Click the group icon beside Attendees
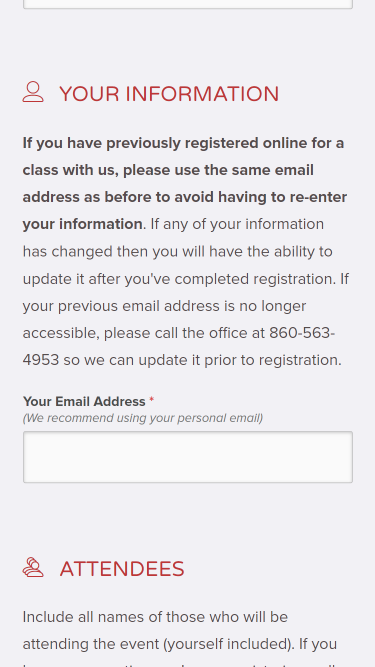The image size is (375, 667). coord(33,567)
